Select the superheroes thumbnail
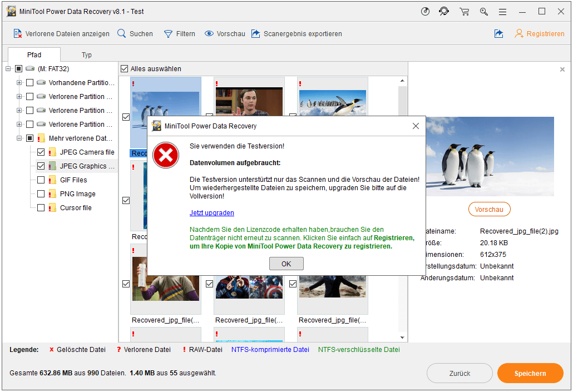This screenshot has height=392, width=573. point(249,287)
